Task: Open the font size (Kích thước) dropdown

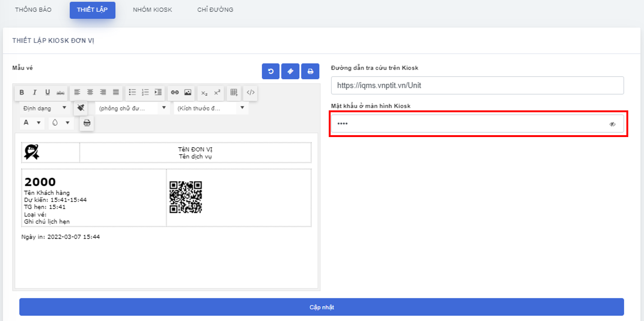Action: coord(211,108)
